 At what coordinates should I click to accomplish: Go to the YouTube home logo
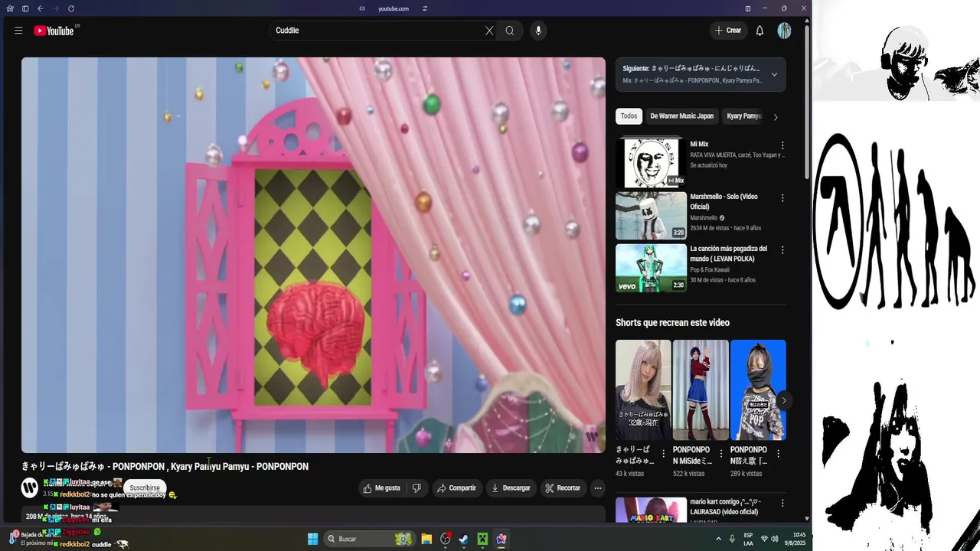pyautogui.click(x=54, y=31)
